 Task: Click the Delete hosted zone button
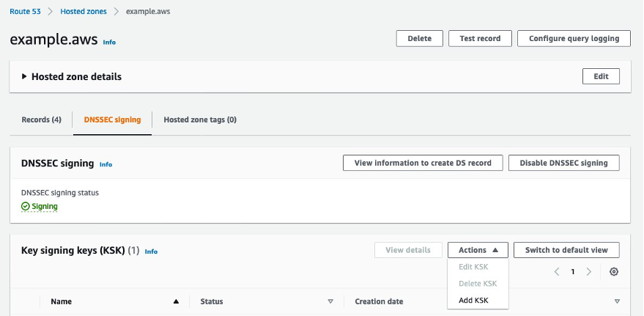click(x=419, y=38)
